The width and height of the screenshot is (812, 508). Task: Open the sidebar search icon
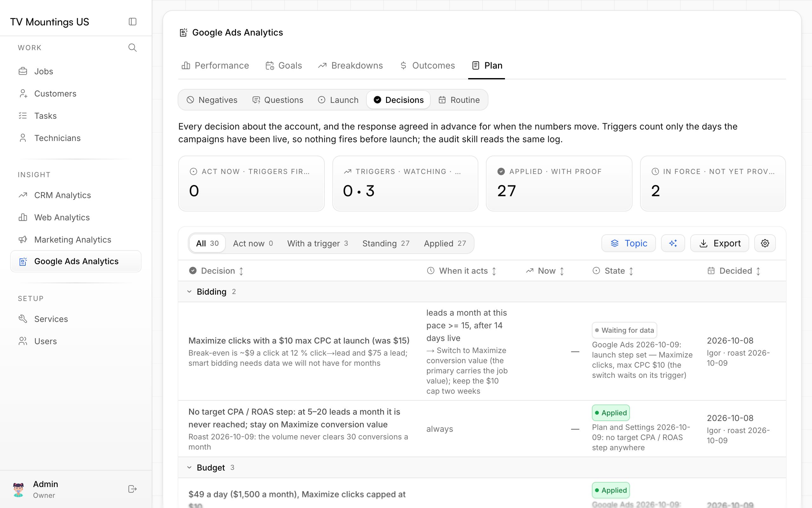coord(133,48)
